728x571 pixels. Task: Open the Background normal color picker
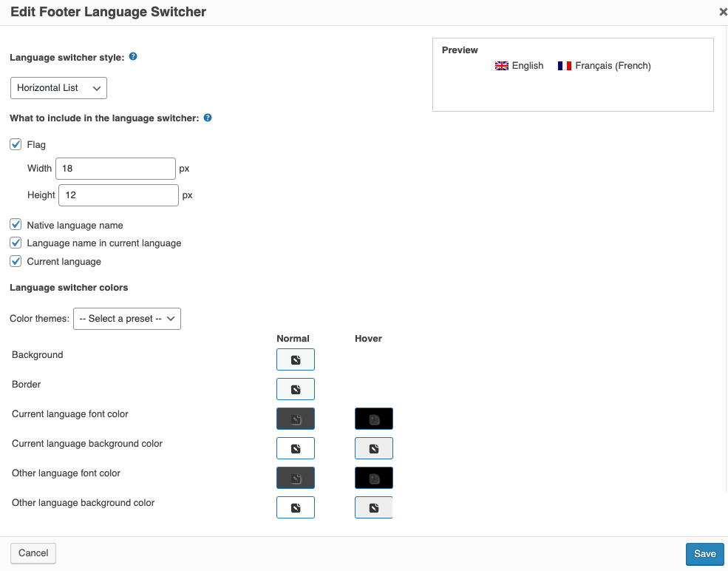[295, 359]
